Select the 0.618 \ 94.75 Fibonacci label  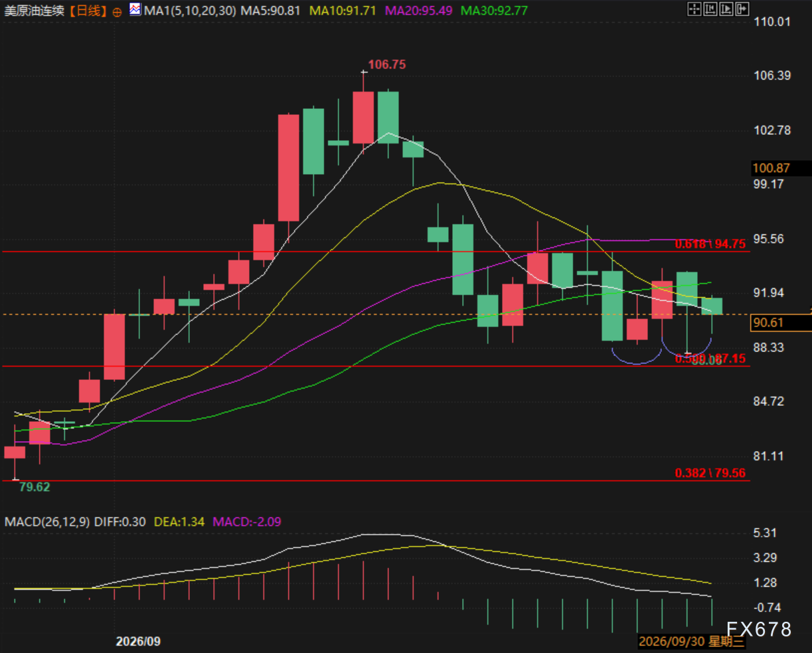coord(710,244)
